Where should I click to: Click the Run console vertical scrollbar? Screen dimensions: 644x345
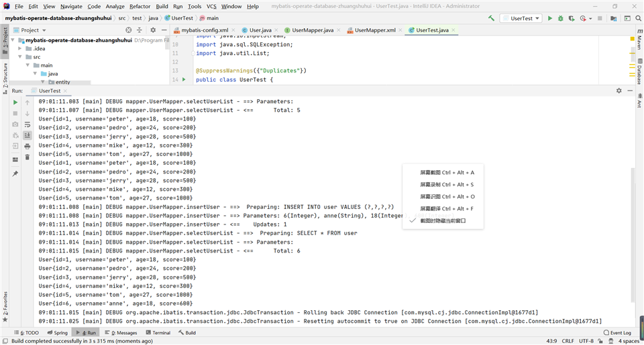pyautogui.click(x=633, y=235)
